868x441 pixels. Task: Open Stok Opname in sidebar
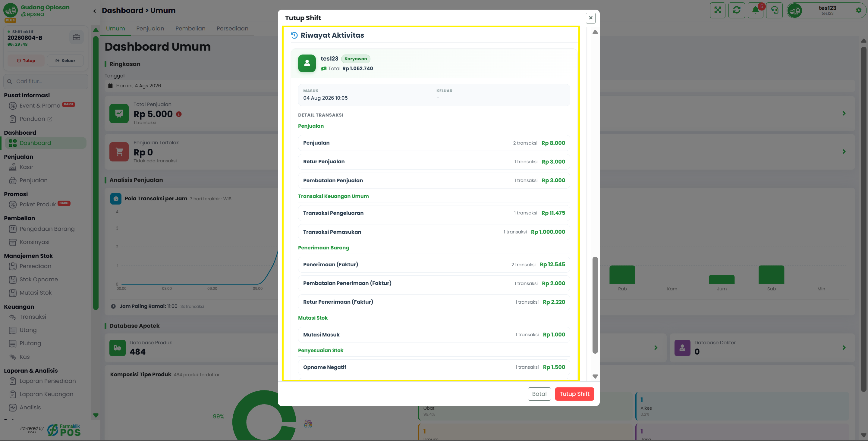(x=39, y=279)
